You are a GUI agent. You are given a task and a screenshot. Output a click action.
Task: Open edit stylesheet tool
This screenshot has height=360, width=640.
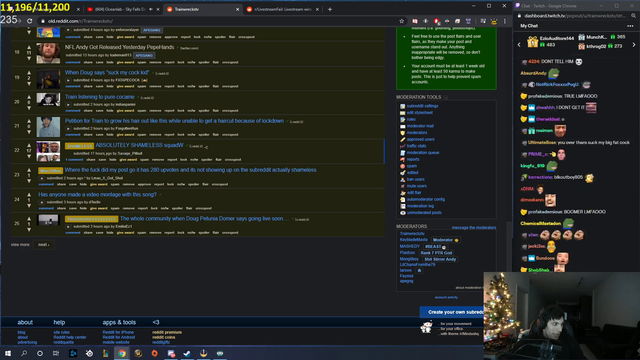pyautogui.click(x=420, y=113)
